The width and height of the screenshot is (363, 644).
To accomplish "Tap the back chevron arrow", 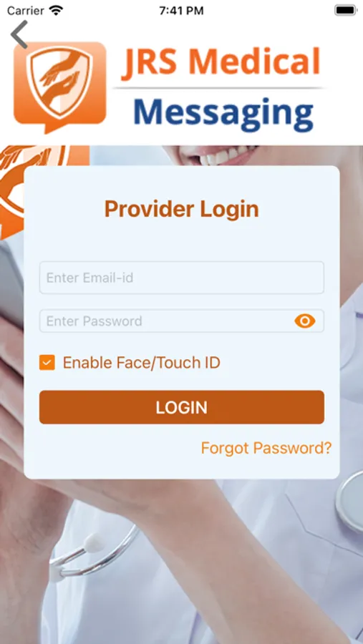I will [19, 34].
